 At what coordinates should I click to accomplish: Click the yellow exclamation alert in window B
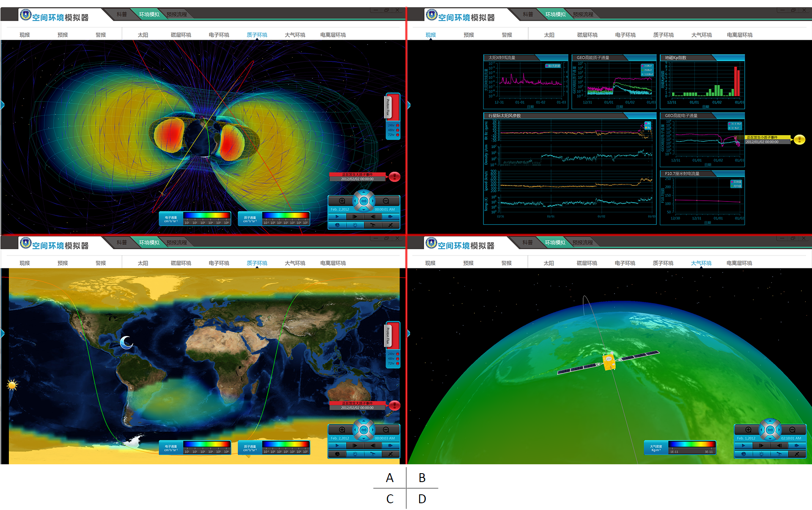799,140
